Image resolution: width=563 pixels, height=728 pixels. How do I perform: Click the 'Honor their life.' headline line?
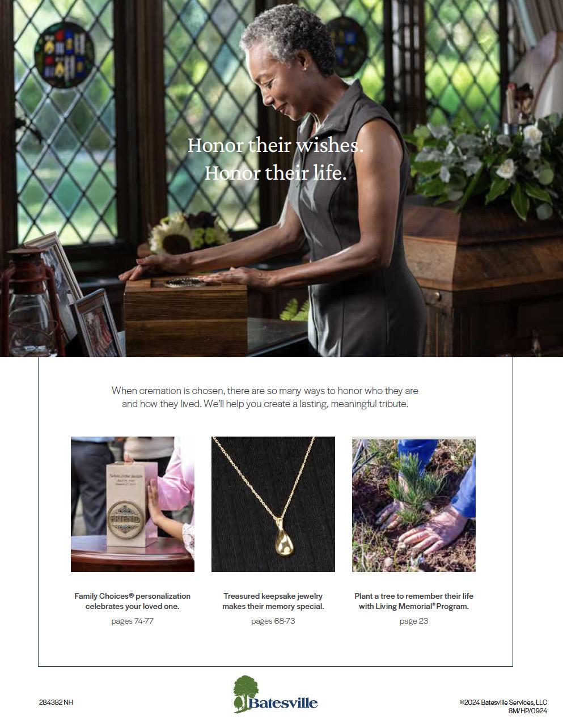(x=276, y=172)
